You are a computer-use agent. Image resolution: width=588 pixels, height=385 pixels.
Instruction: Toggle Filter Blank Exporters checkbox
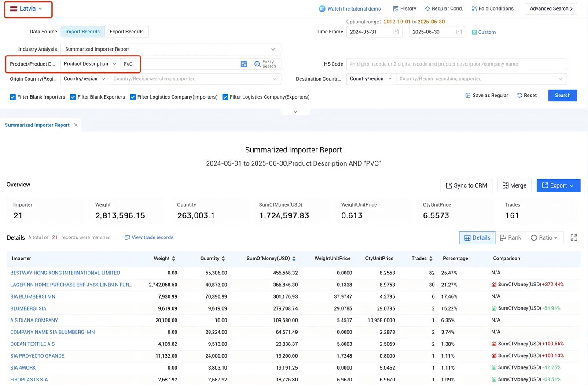73,97
